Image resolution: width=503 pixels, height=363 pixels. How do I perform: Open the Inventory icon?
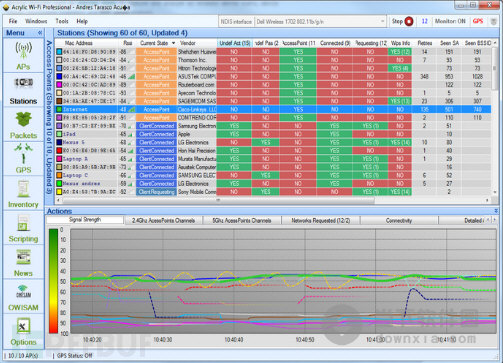point(23,189)
